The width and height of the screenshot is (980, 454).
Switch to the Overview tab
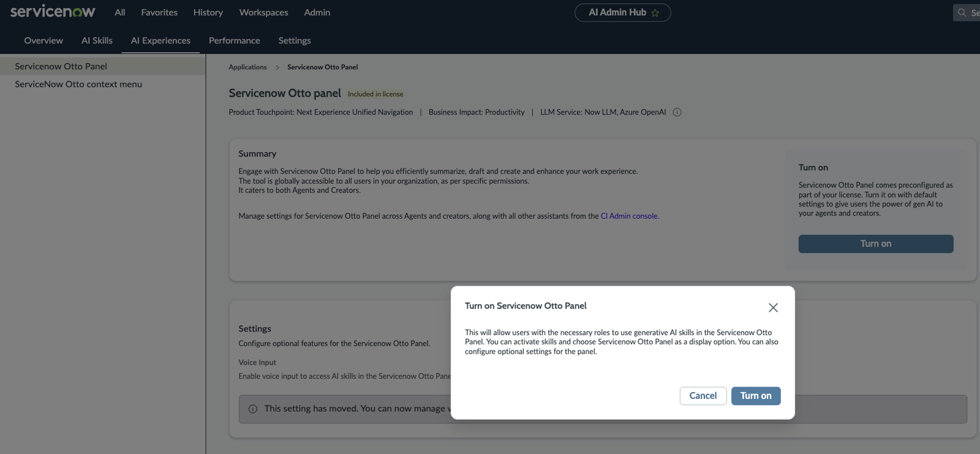(43, 40)
